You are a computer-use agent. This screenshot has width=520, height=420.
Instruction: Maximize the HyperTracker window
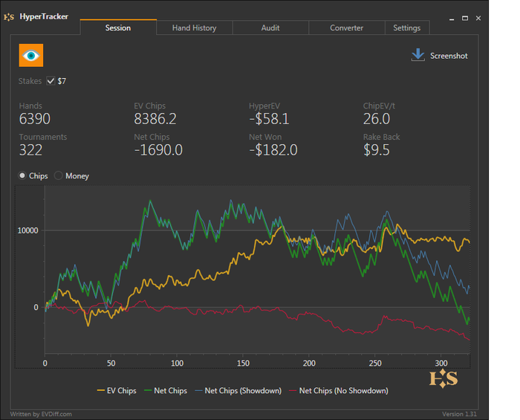(x=465, y=17)
